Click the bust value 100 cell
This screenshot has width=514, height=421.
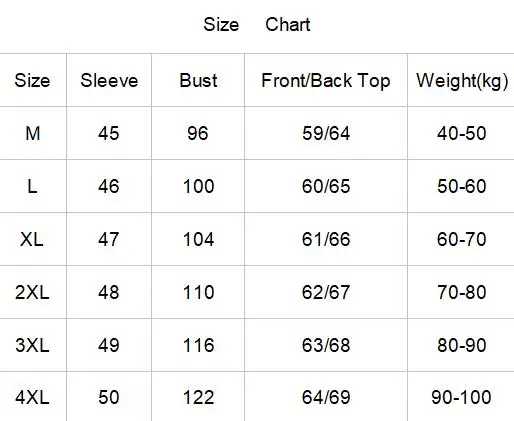[x=198, y=186]
